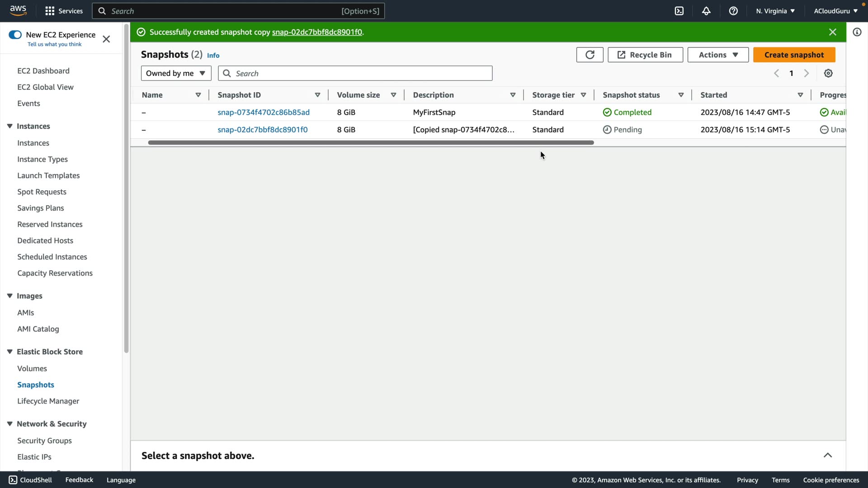Open the notifications bell icon

pyautogui.click(x=706, y=11)
